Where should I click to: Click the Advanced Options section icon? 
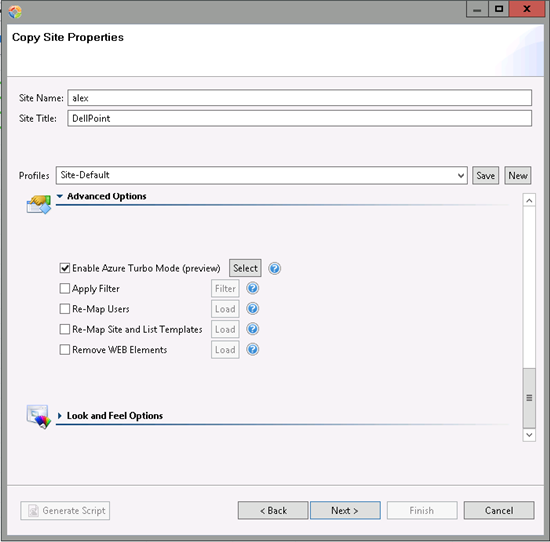pos(39,205)
